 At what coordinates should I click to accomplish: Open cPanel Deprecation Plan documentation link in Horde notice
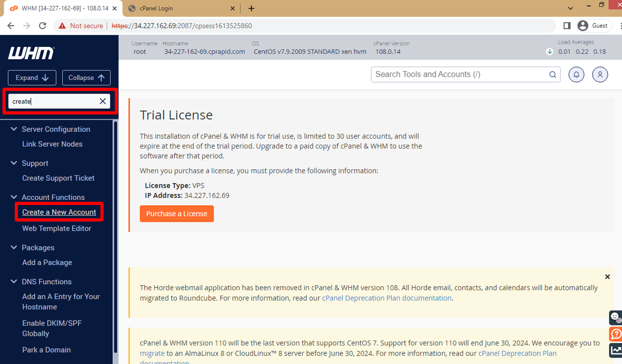tap(387, 298)
